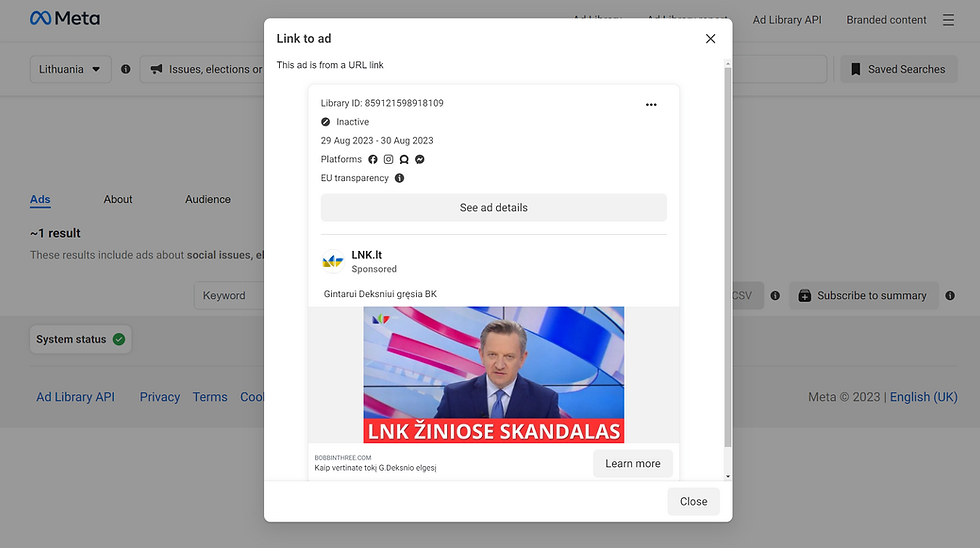Screen dimensions: 980x548
Task: Click the BOBBINTHREE.COM ad link text
Action: coord(343,458)
